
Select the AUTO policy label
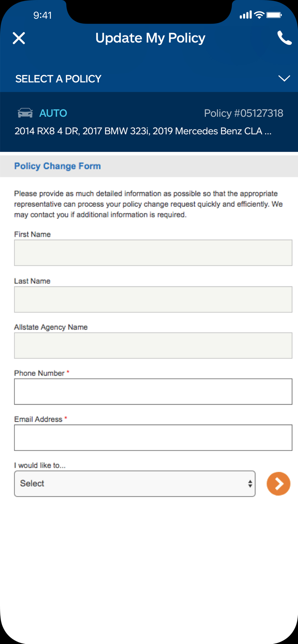click(x=53, y=113)
